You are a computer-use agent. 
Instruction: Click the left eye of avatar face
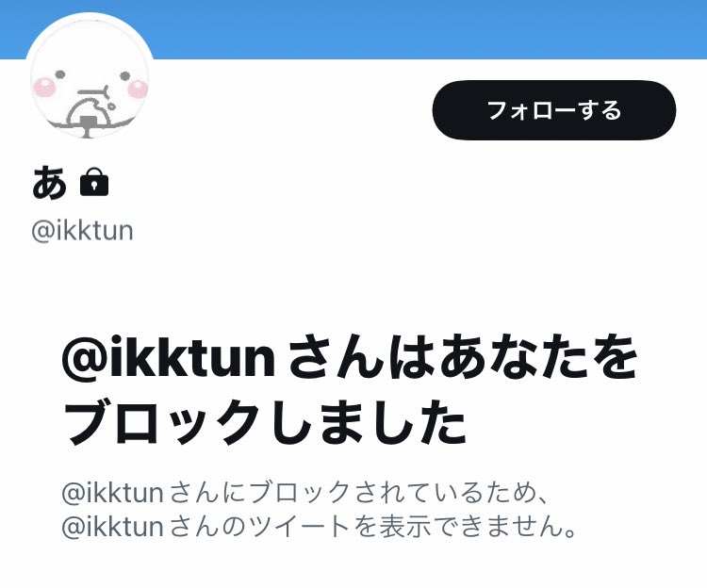pyautogui.click(x=60, y=74)
